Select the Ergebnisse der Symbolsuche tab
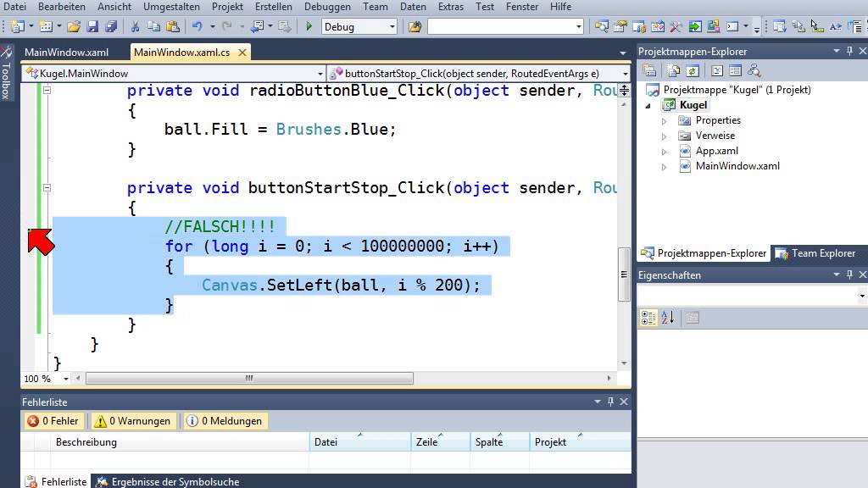 (169, 481)
